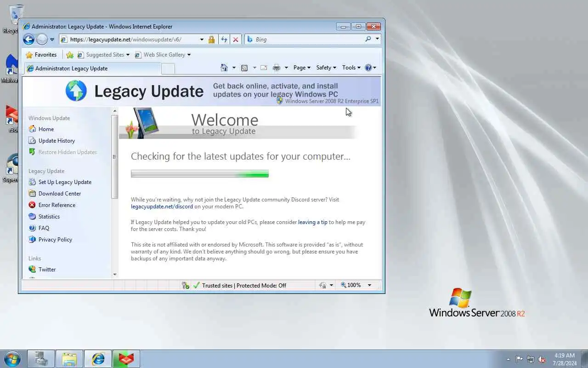This screenshot has width=588, height=368.
Task: Click the Legacy Update globe logo
Action: tap(76, 91)
